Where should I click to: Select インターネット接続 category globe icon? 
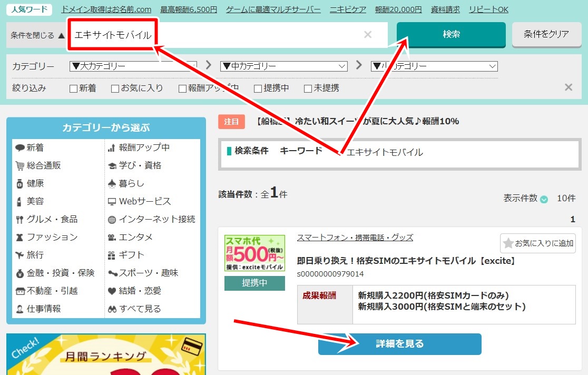[152, 220]
